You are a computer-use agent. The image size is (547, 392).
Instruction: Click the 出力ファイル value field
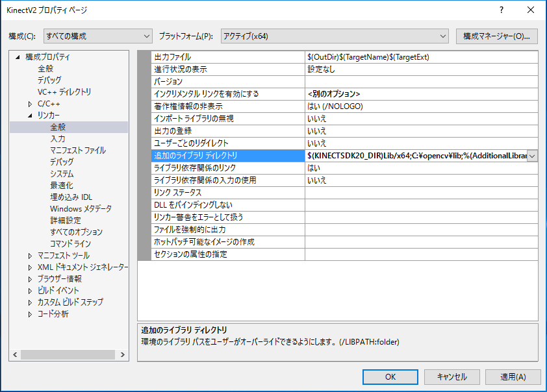click(421, 57)
